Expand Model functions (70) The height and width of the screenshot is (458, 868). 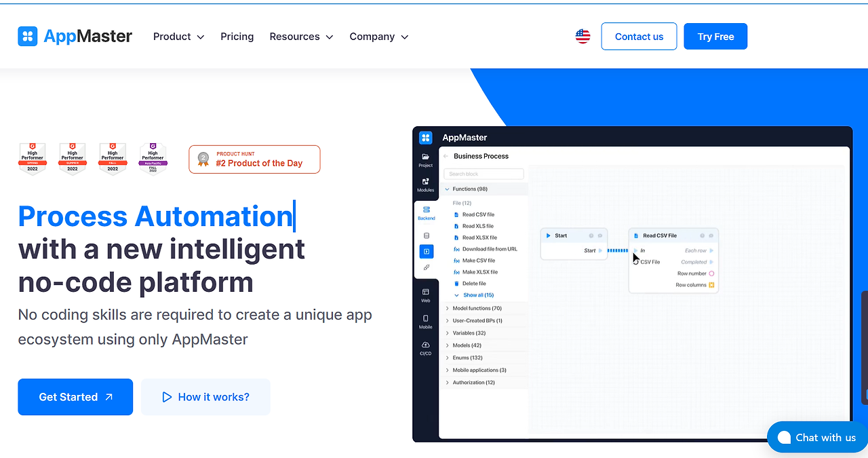click(484, 309)
